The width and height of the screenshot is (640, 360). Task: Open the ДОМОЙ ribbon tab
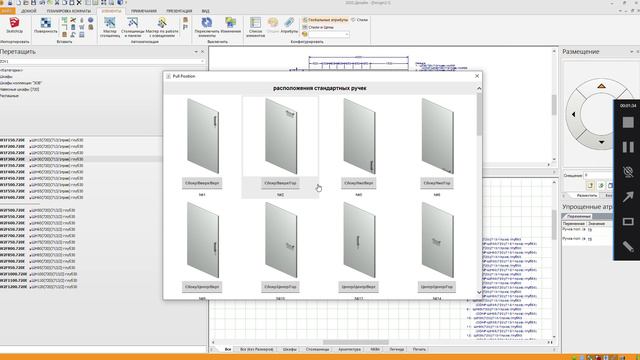point(29,11)
